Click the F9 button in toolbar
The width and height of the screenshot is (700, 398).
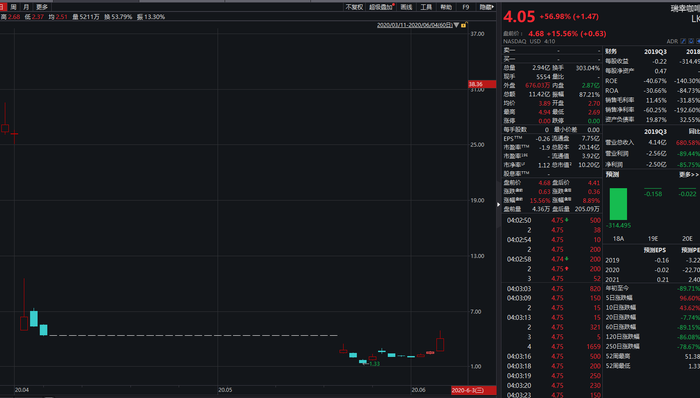click(466, 7)
